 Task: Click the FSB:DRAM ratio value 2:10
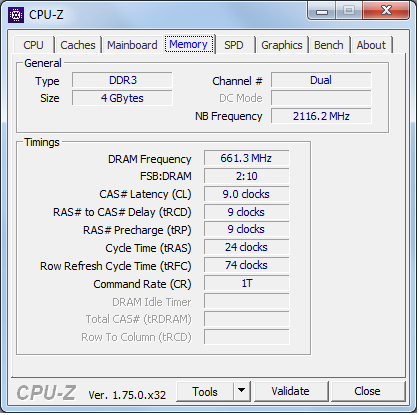pyautogui.click(x=246, y=176)
